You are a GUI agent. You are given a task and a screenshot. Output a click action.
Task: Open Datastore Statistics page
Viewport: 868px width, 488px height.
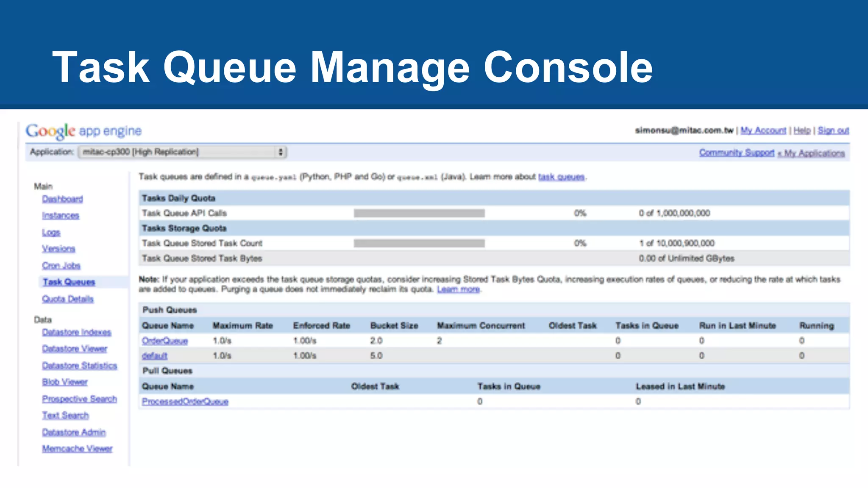pos(80,366)
